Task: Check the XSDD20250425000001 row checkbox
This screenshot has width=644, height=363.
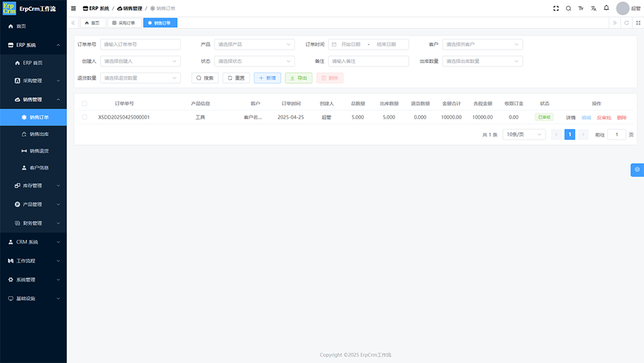Action: [x=84, y=117]
